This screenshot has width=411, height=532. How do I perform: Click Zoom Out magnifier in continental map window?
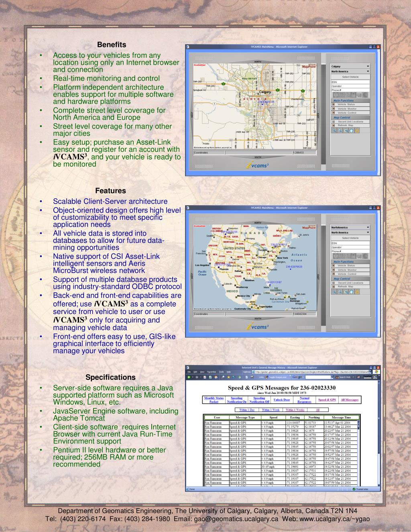click(340, 291)
